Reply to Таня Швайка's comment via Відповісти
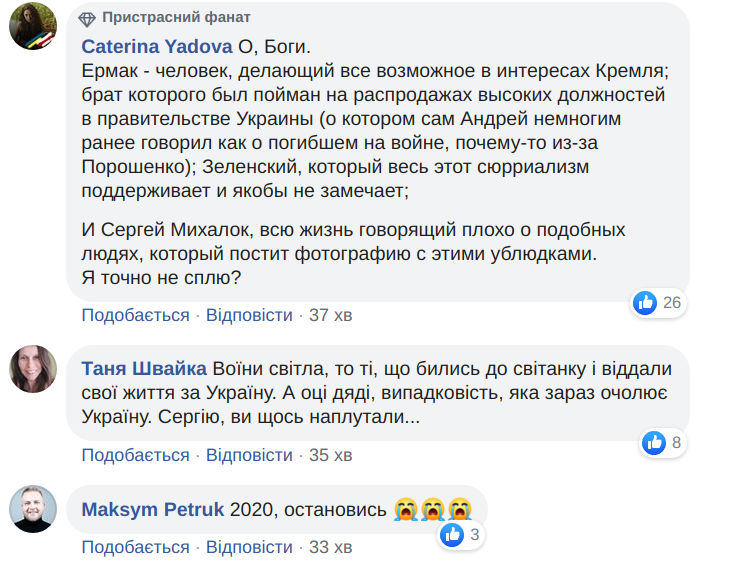738x574 pixels. point(249,455)
